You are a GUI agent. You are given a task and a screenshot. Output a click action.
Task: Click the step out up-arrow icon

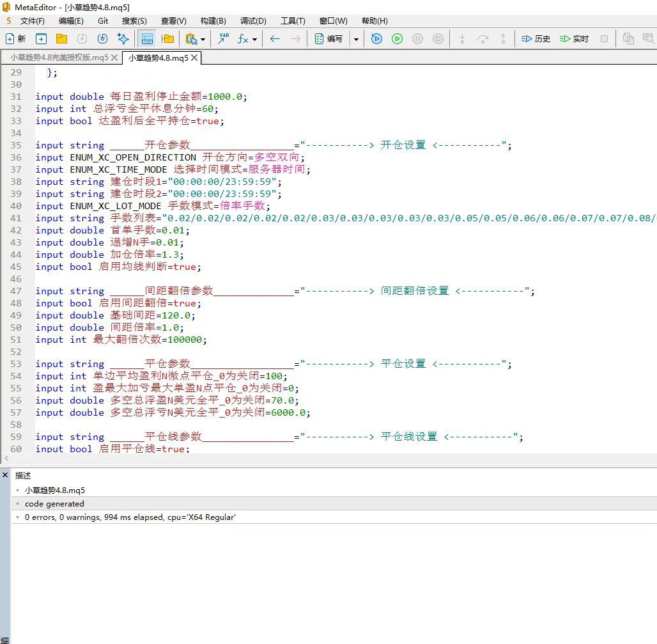[x=503, y=39]
